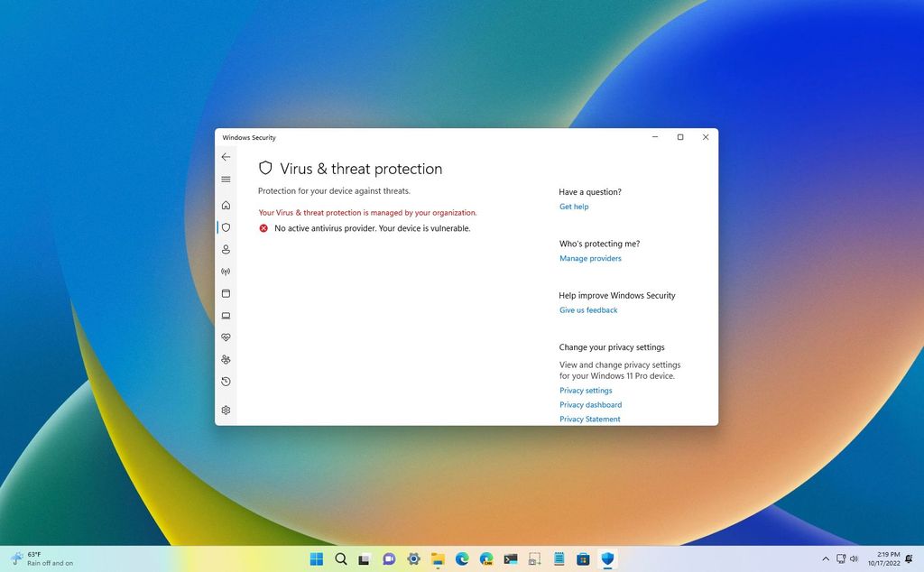
Task: Open the Start menu
Action: (x=316, y=559)
